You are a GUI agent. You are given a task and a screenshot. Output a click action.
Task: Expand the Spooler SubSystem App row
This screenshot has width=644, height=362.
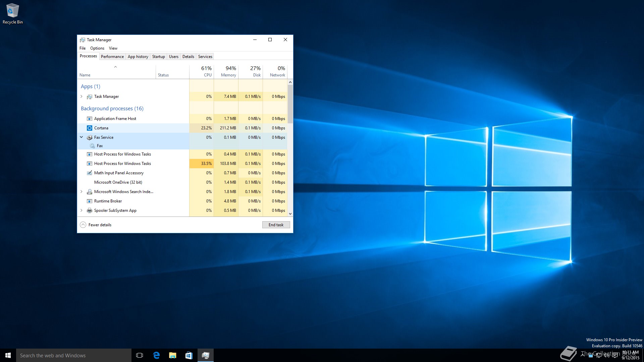pos(82,210)
